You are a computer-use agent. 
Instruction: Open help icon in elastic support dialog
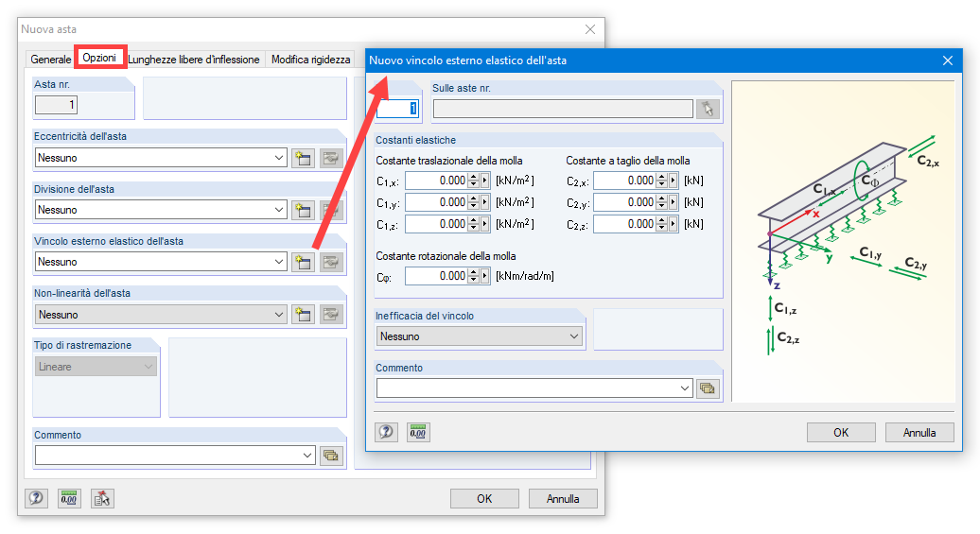pos(386,432)
